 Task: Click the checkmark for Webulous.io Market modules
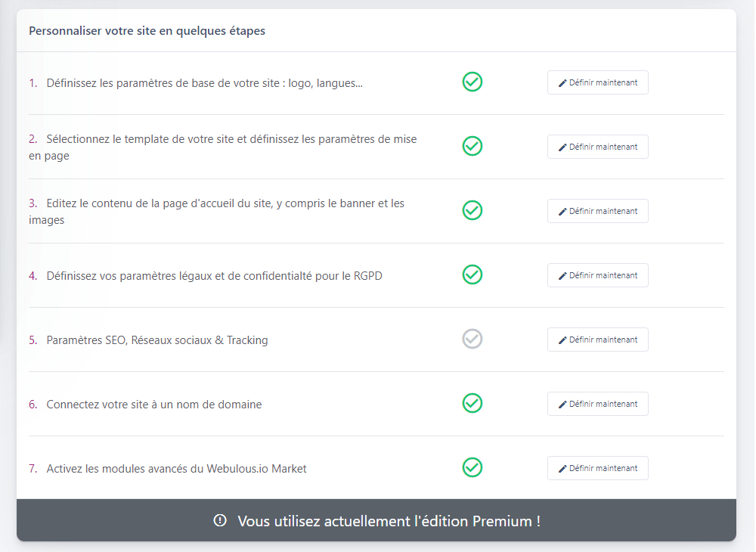(472, 467)
